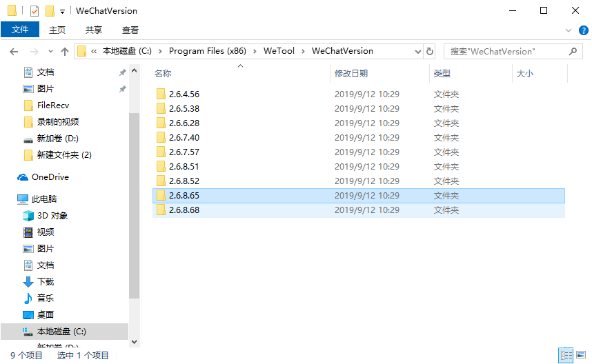Image resolution: width=592 pixels, height=364 pixels.
Task: Select the 2.6.8.68 folder name
Action: click(184, 210)
